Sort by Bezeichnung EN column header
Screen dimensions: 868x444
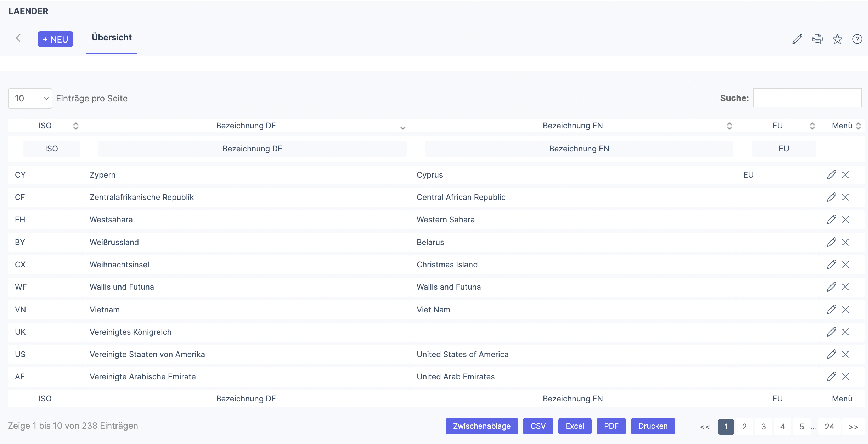pyautogui.click(x=573, y=126)
